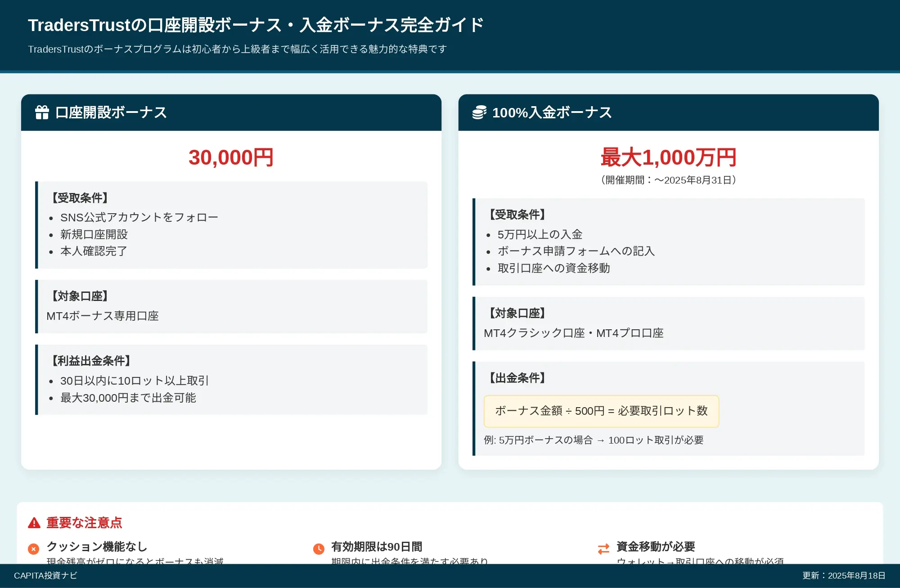The image size is (900, 588).
Task: Click the orange X icon beside クッション機能なし
Action: pos(34,549)
